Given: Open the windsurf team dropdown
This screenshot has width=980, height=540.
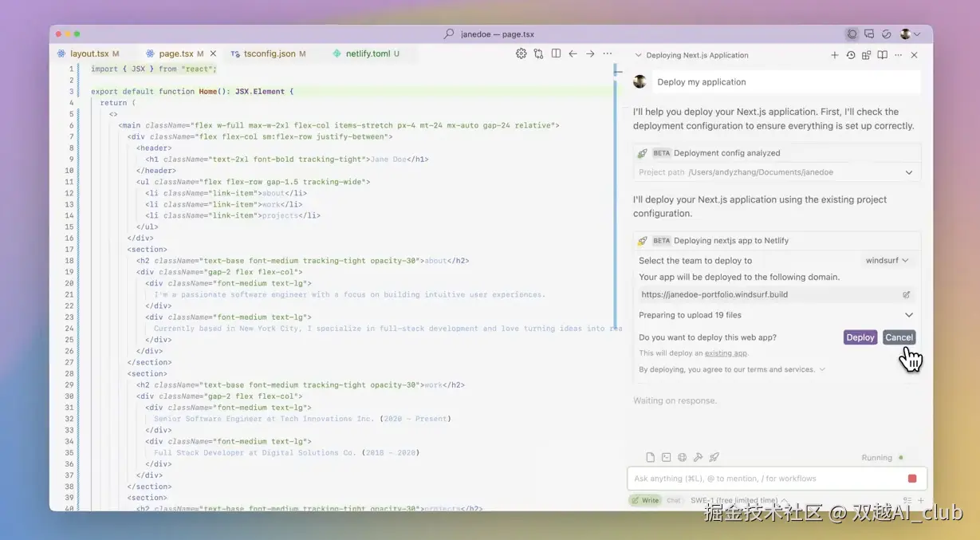Looking at the screenshot, I should pos(888,260).
